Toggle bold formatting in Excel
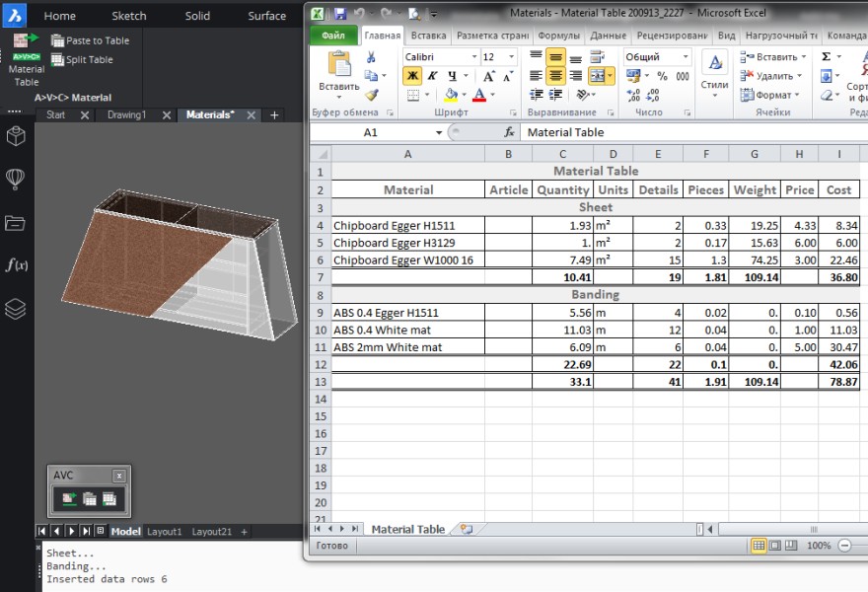The image size is (868, 592). [412, 76]
